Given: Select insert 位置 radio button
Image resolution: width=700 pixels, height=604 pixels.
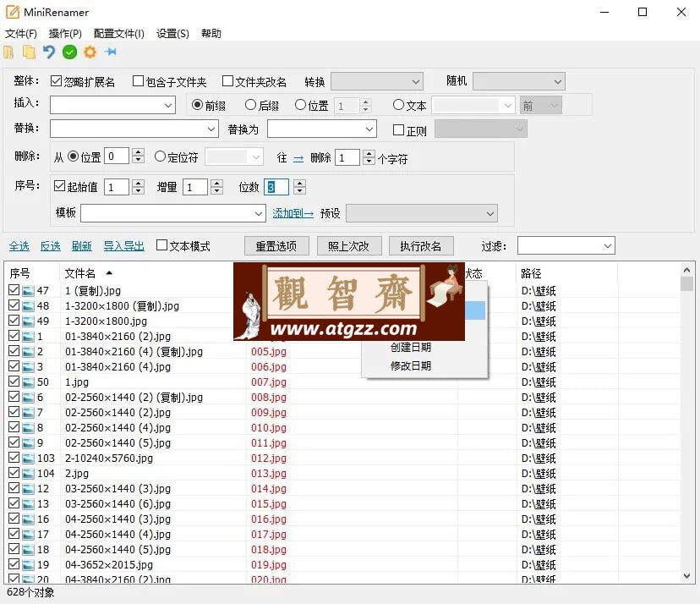Looking at the screenshot, I should [300, 105].
